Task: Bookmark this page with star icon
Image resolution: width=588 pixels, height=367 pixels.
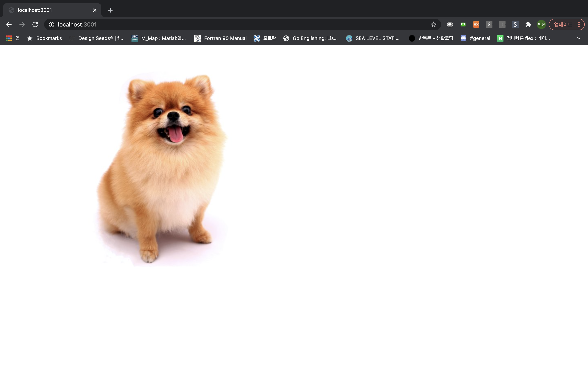Action: [x=433, y=24]
